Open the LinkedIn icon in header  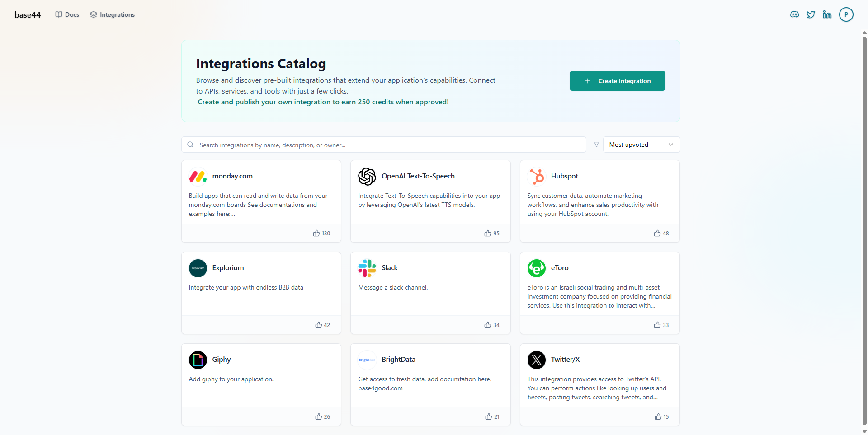click(827, 14)
